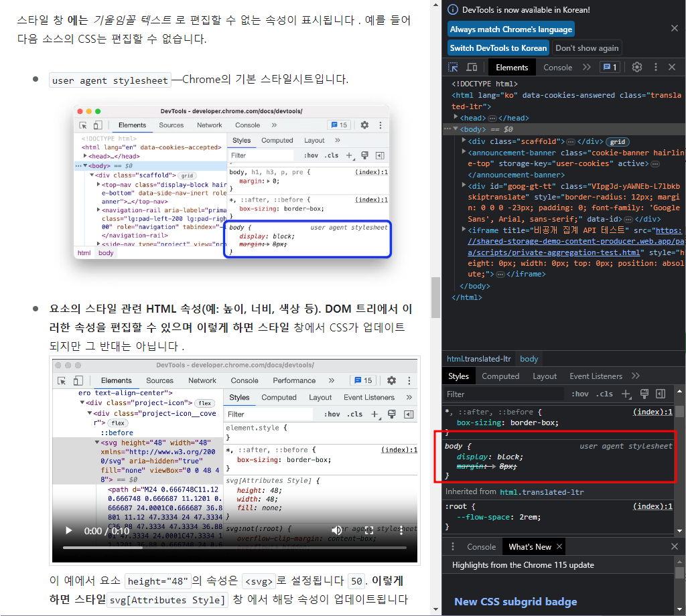The image size is (686, 616).
Task: Click New Style Rule plus icon
Action: tap(626, 394)
